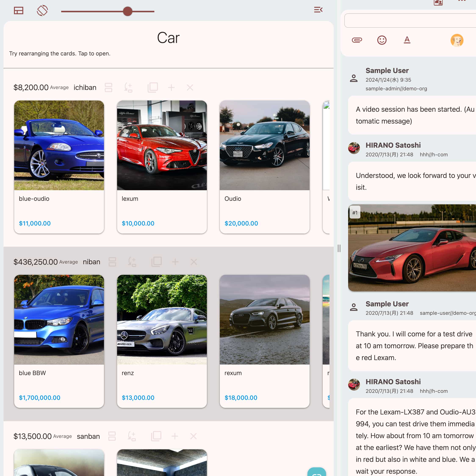Collapse side panel with menu-arrow icon

tap(318, 10)
